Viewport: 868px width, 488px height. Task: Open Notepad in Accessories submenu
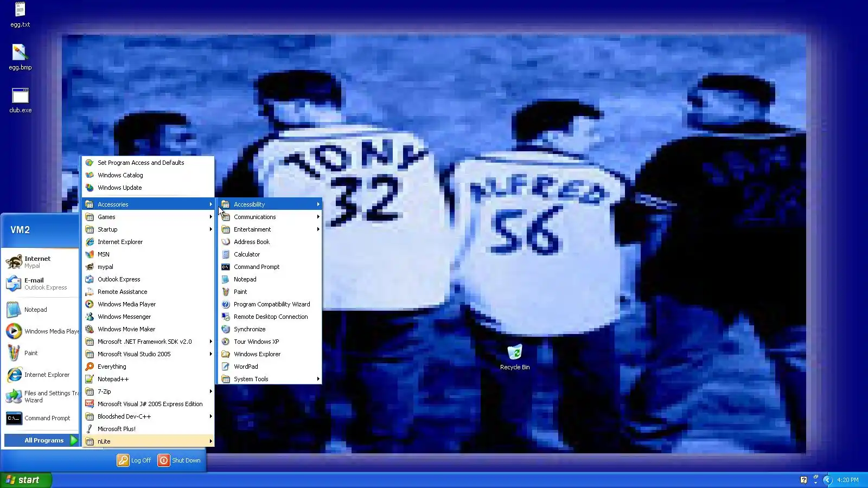tap(270, 279)
